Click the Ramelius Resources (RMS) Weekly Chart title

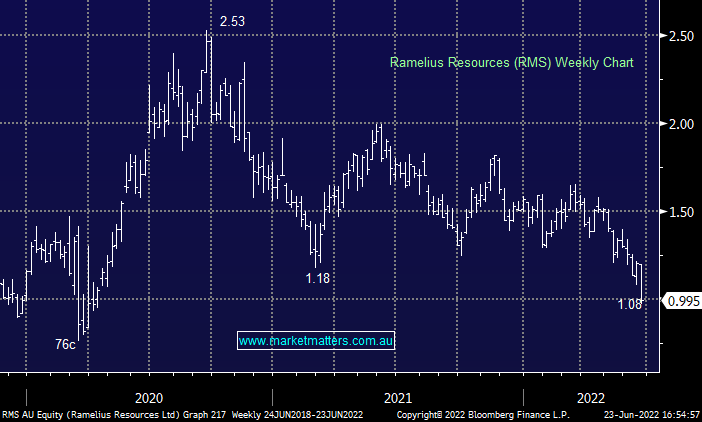coord(511,62)
